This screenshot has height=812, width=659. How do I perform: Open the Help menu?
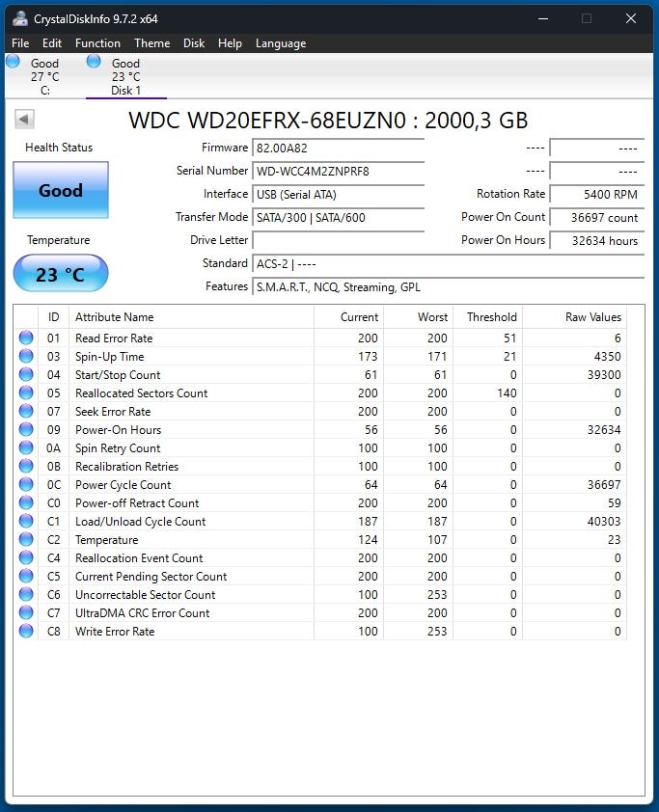tap(230, 43)
